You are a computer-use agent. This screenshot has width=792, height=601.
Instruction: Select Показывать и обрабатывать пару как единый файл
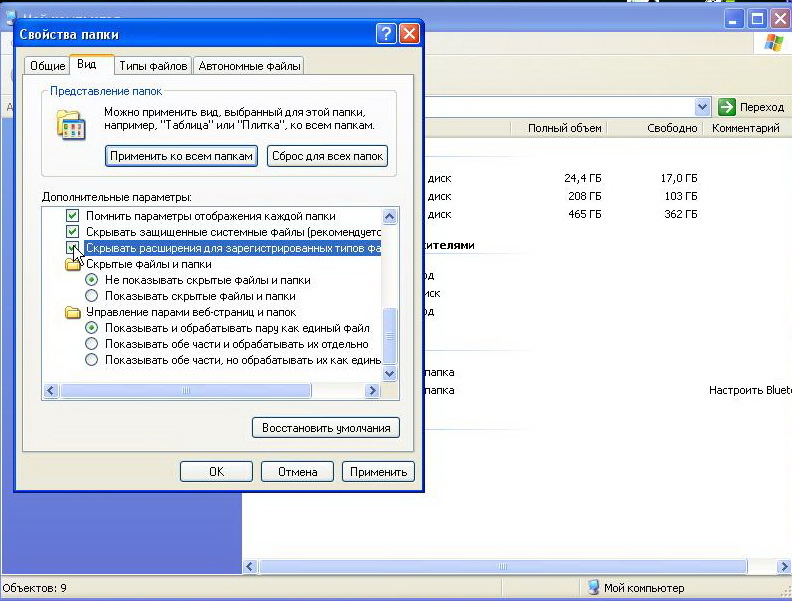pos(91,328)
